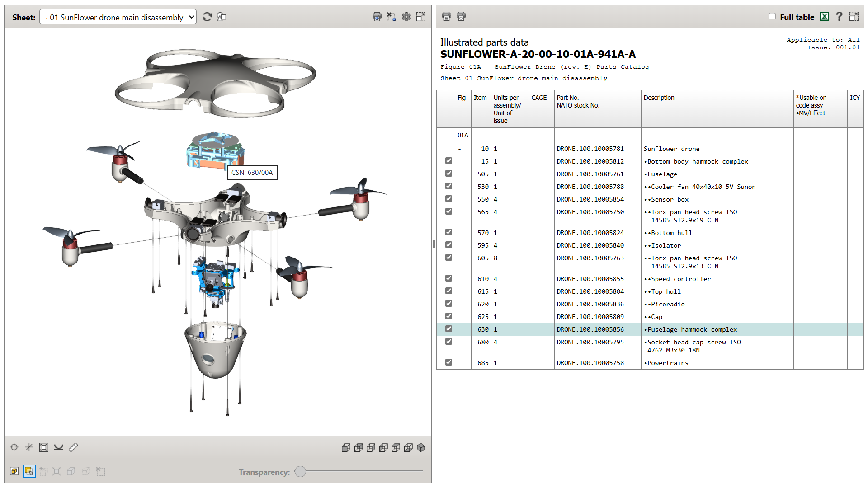This screenshot has height=488, width=868.
Task: Click part number DRONE.100.10005804 Top hull
Action: tap(590, 291)
